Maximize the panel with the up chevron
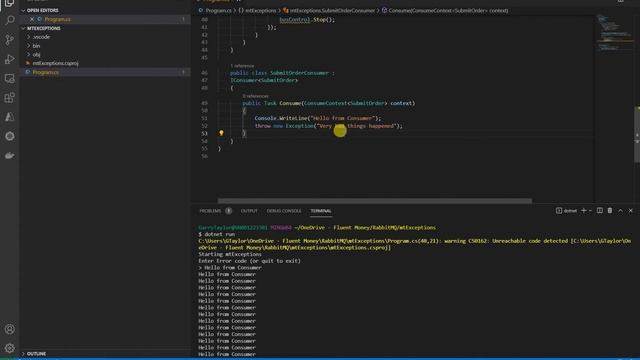 [620, 211]
